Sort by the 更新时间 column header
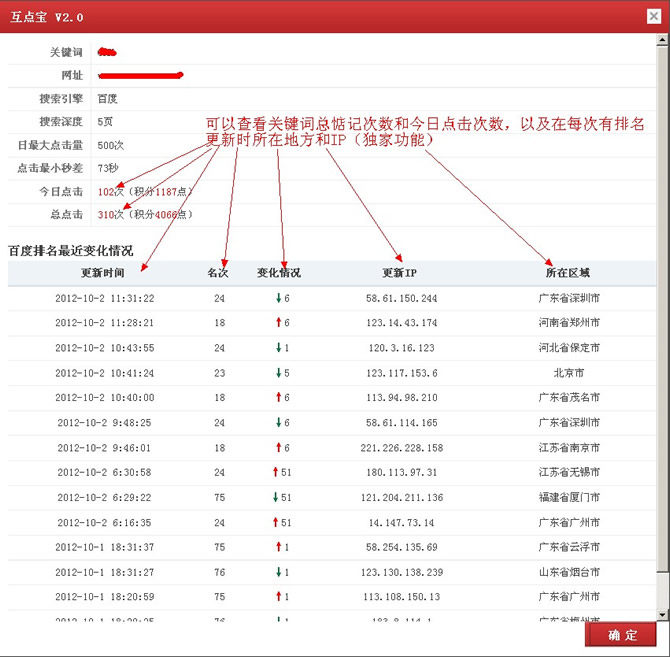The image size is (670, 657). coord(104,272)
